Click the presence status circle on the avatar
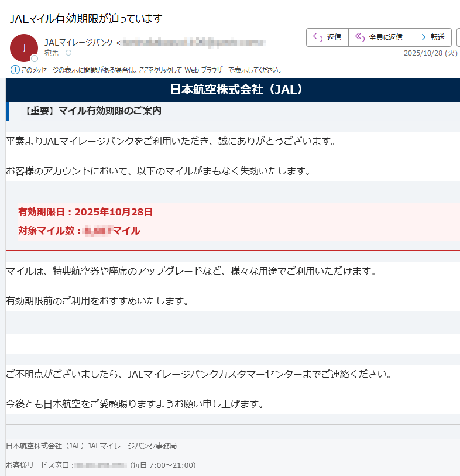Viewport: 460px width, 476px height. pos(35,59)
